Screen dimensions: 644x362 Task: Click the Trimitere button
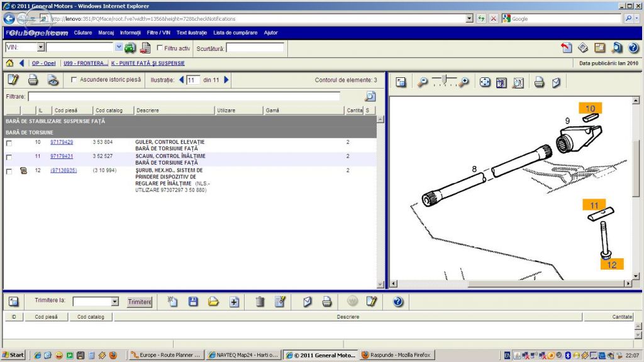pos(139,302)
